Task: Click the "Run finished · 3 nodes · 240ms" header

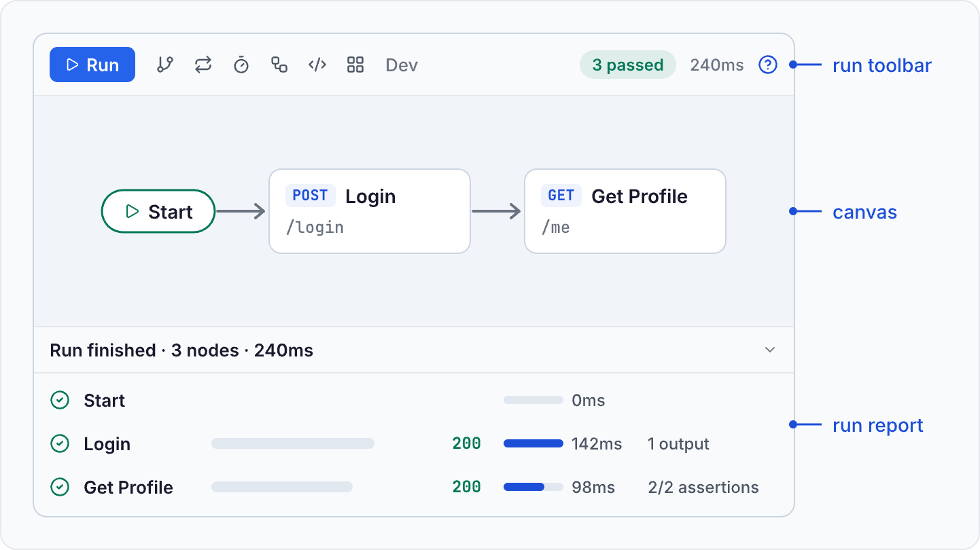Action: point(181,350)
